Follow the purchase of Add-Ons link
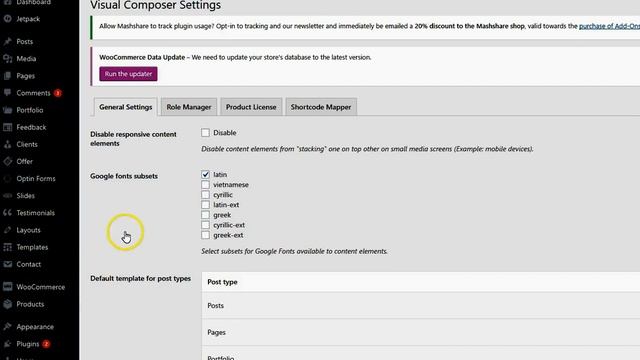This screenshot has height=360, width=640. (x=609, y=26)
